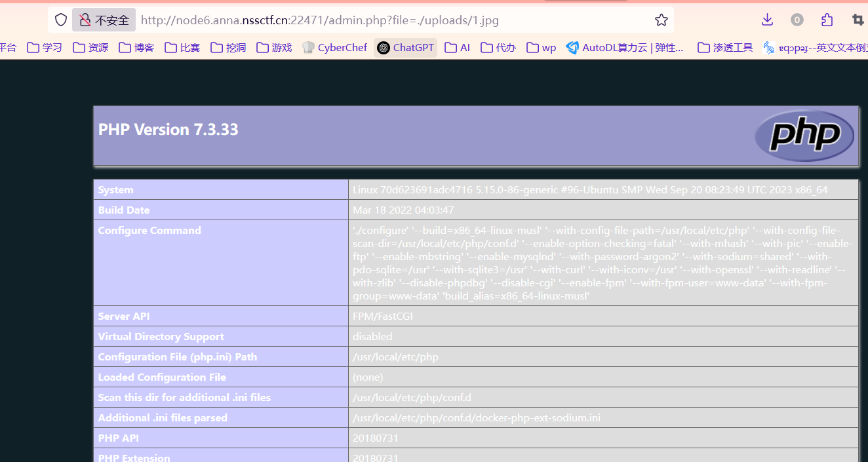868x462 pixels.
Task: Select the Build Date label
Action: [124, 210]
